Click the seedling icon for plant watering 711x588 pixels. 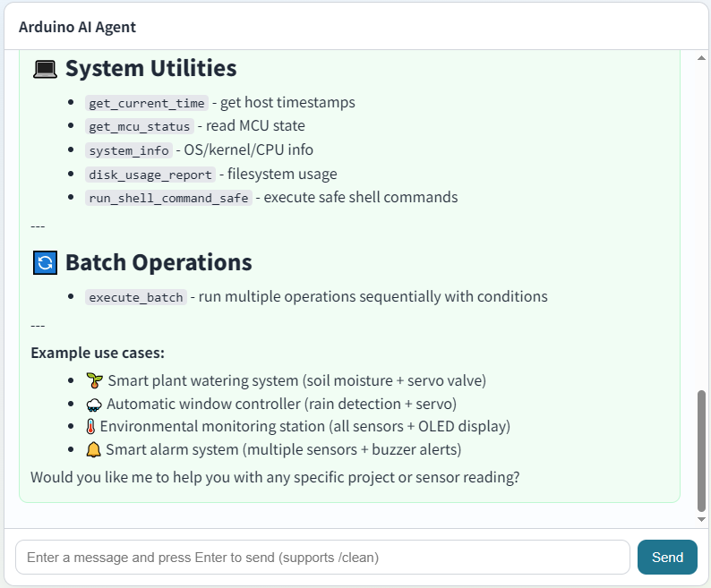click(x=94, y=380)
